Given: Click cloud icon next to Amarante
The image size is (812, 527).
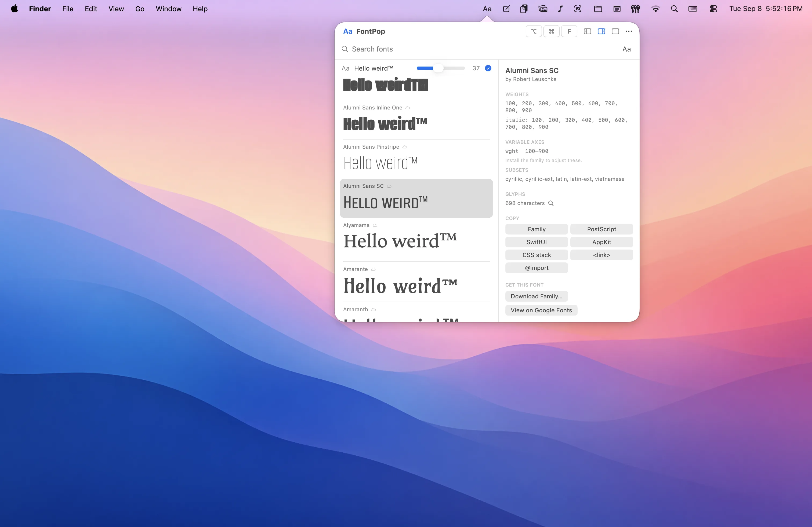Looking at the screenshot, I should [373, 269].
